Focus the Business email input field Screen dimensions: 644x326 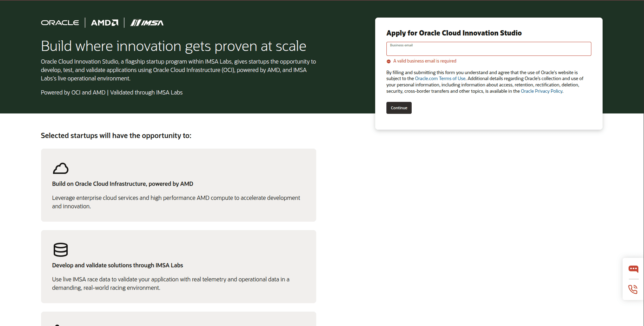click(489, 49)
